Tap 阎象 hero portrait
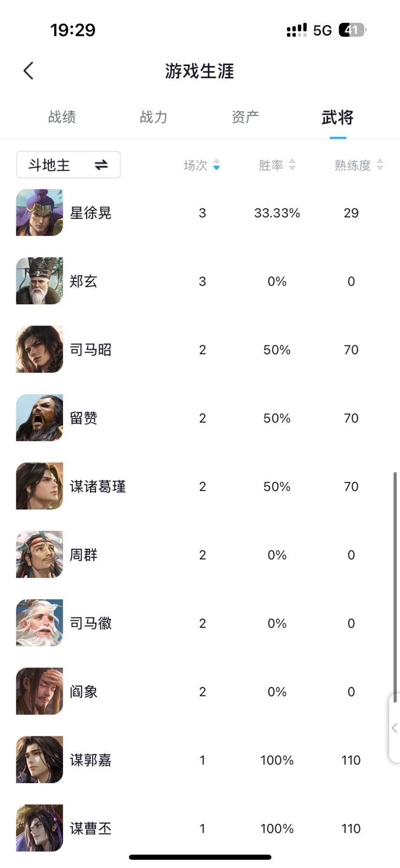 tap(40, 691)
